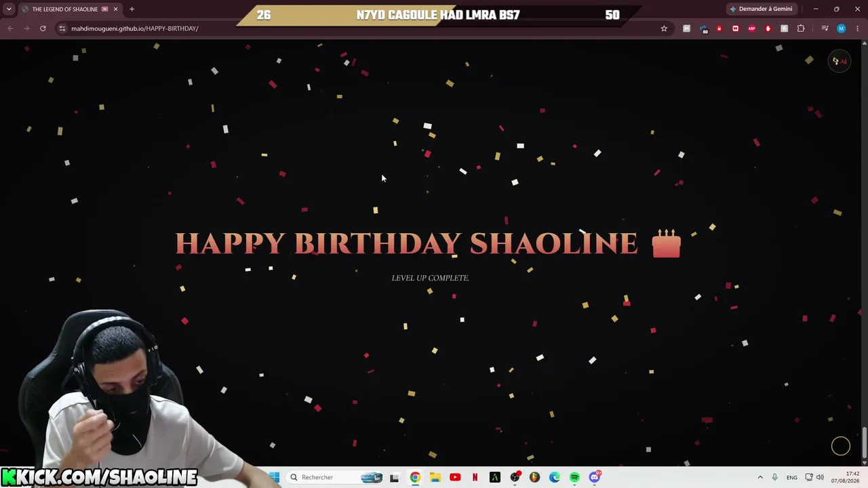
Task: Open Spotify from the taskbar
Action: point(574,477)
